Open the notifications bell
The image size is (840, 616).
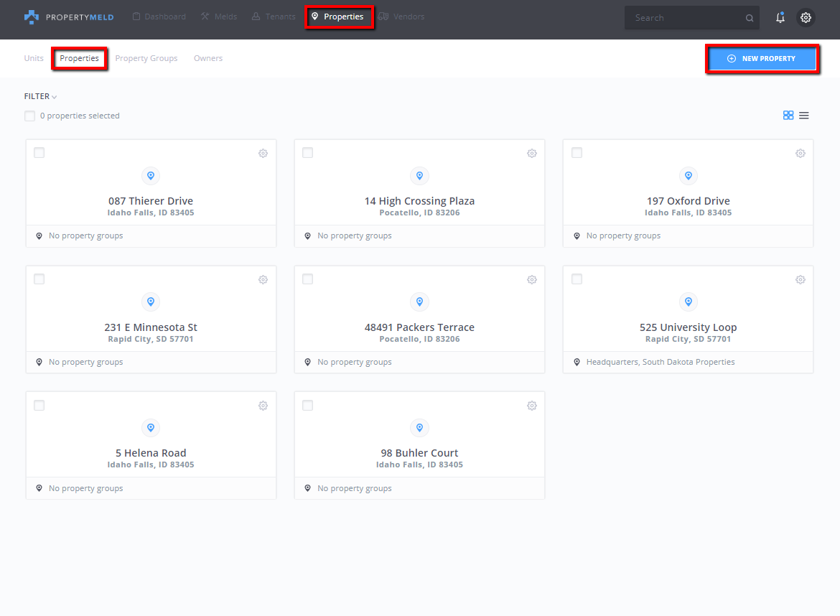pyautogui.click(x=780, y=18)
